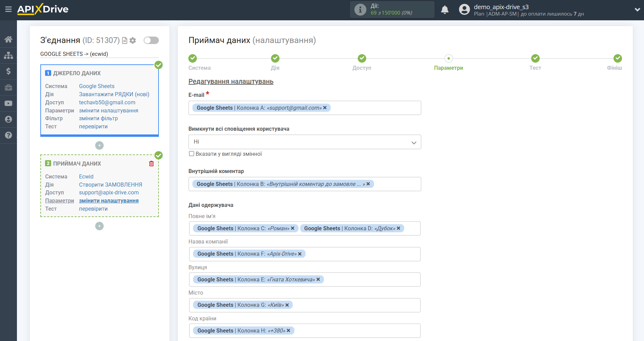Screen dimensions: 644x341
Task: Add step between source and receiver
Action: click(99, 145)
